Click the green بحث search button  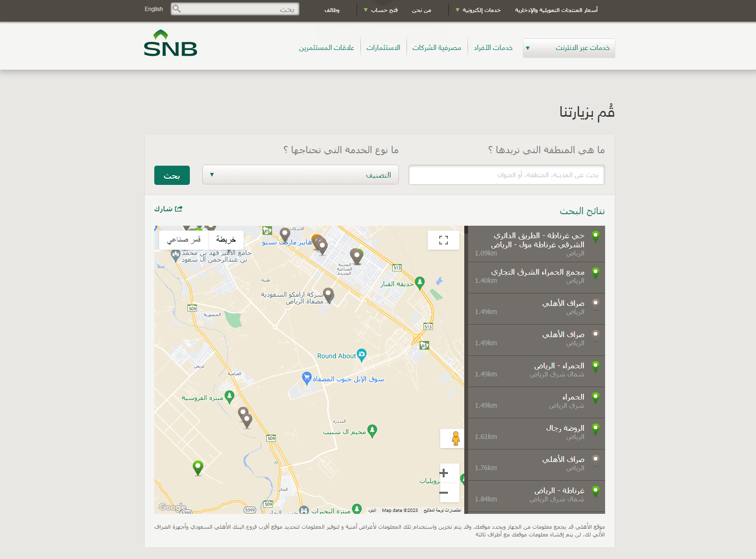pos(172,175)
